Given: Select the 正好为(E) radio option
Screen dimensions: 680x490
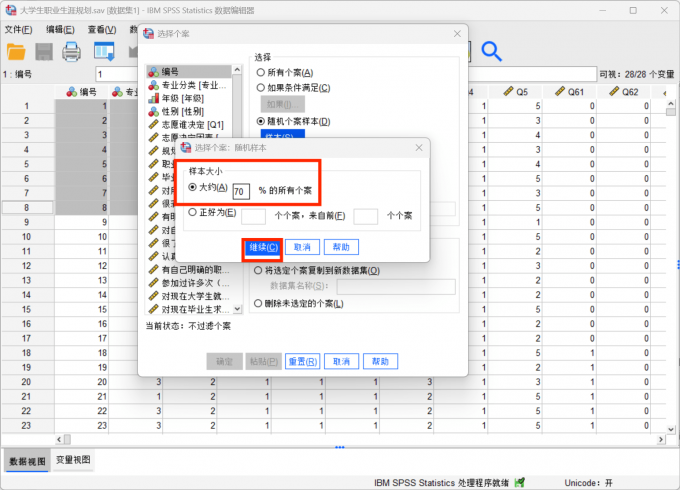Looking at the screenshot, I should (x=193, y=212).
